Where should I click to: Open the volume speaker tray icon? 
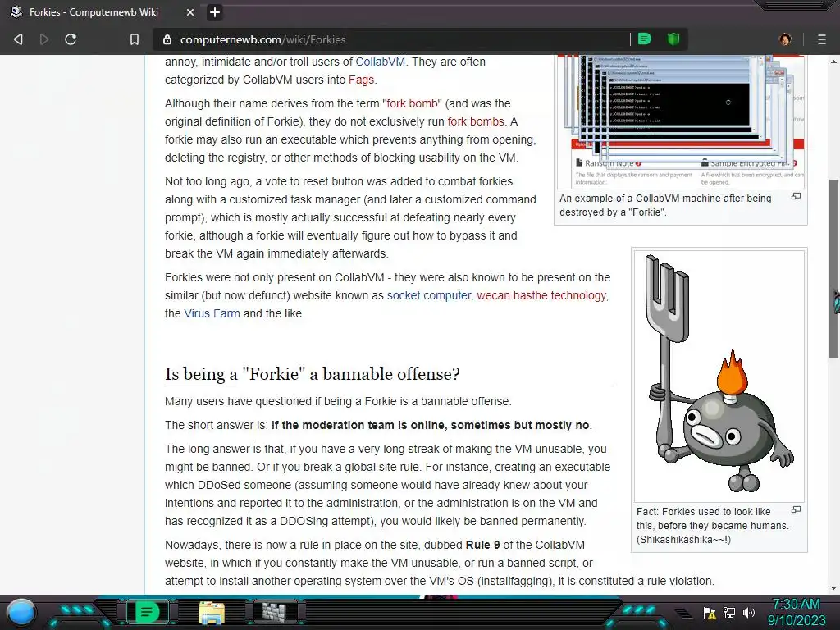(748, 612)
